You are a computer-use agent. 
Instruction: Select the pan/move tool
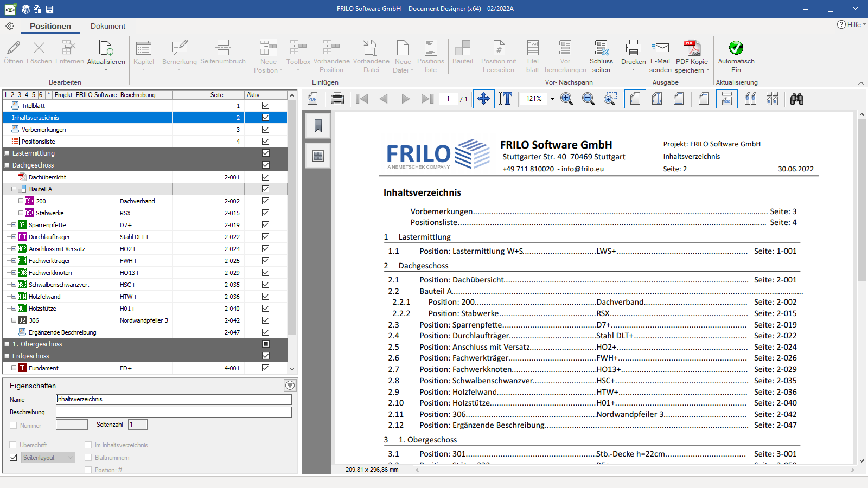pos(483,99)
